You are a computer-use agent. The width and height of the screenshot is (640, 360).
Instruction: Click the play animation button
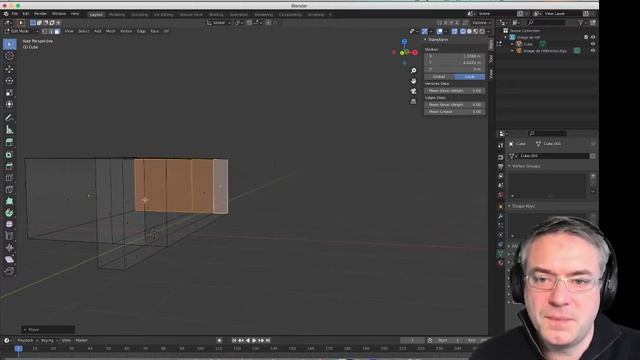[254, 340]
